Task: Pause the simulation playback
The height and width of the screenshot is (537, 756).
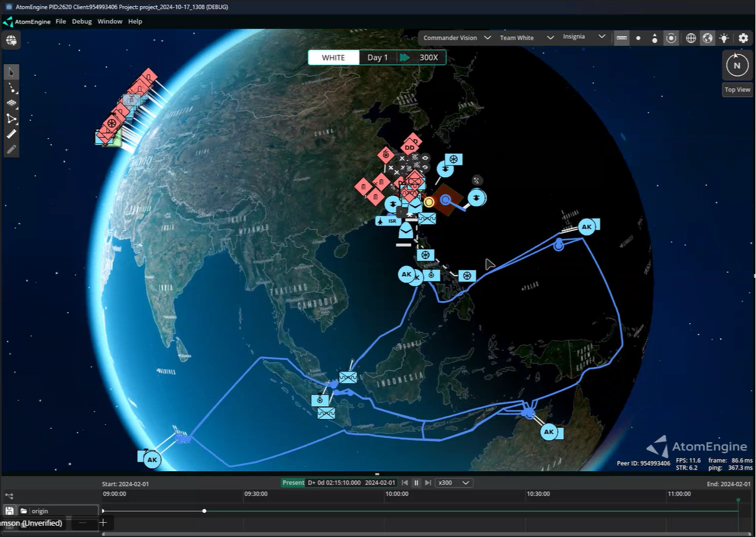Action: pyautogui.click(x=416, y=482)
